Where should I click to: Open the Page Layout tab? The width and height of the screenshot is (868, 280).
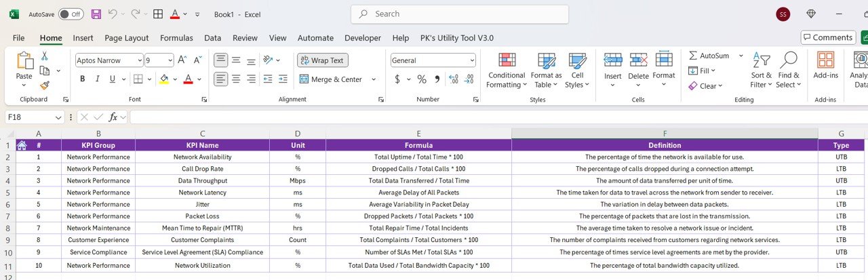pyautogui.click(x=127, y=38)
